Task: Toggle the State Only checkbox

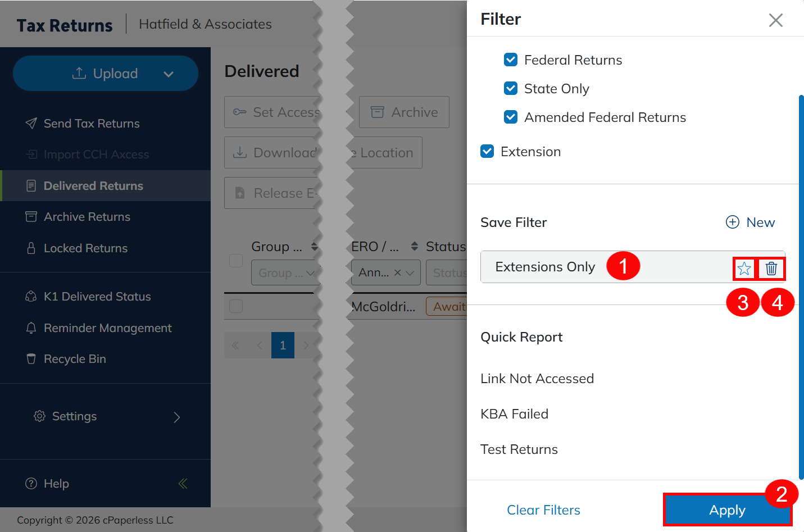Action: [x=511, y=88]
